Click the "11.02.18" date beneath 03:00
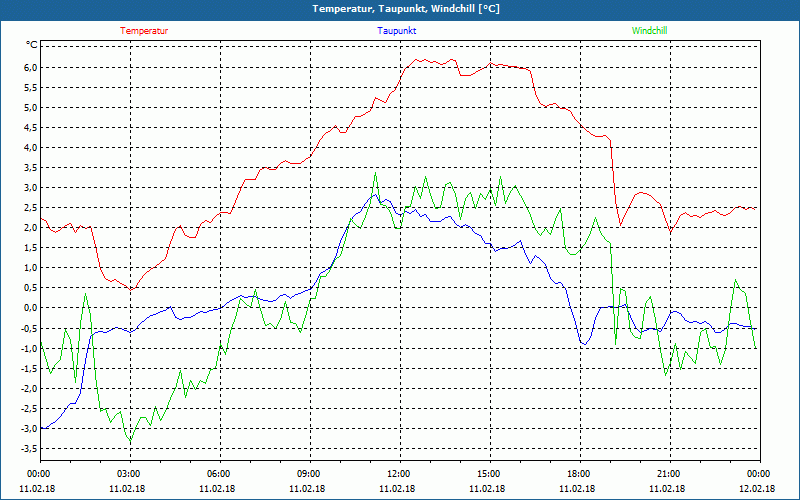Viewport: 800px width, 500px height. [128, 488]
